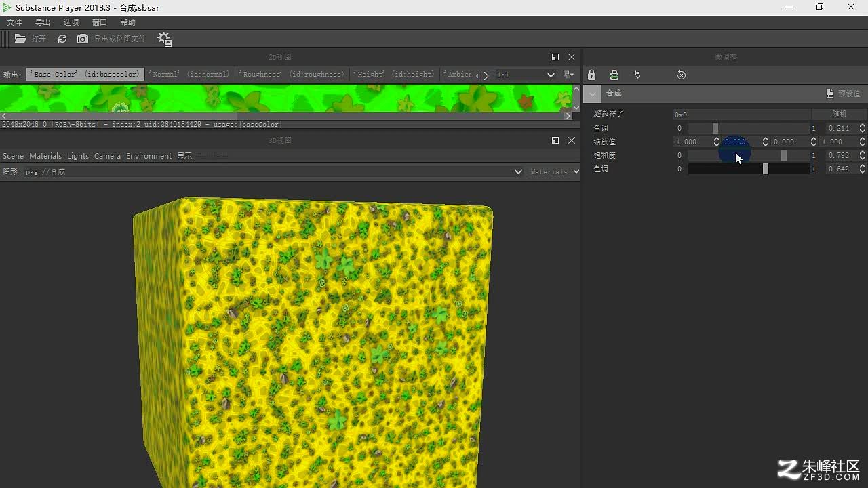
Task: Click the bottom dark 色调 slider handle
Action: (766, 169)
